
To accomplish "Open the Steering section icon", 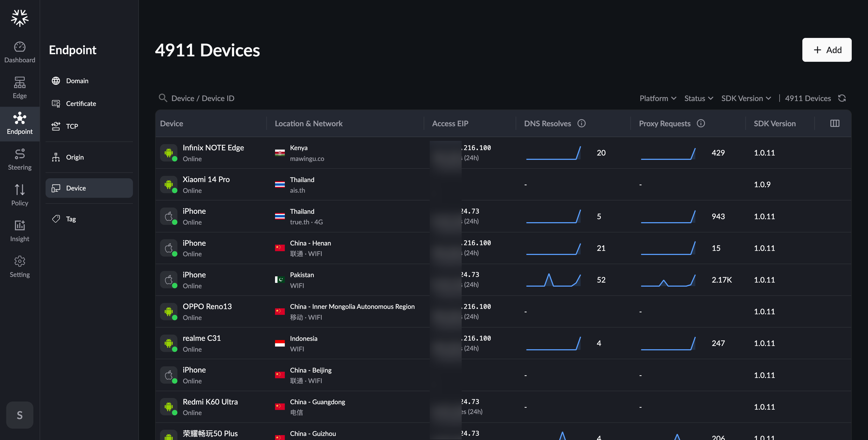I will [x=20, y=154].
